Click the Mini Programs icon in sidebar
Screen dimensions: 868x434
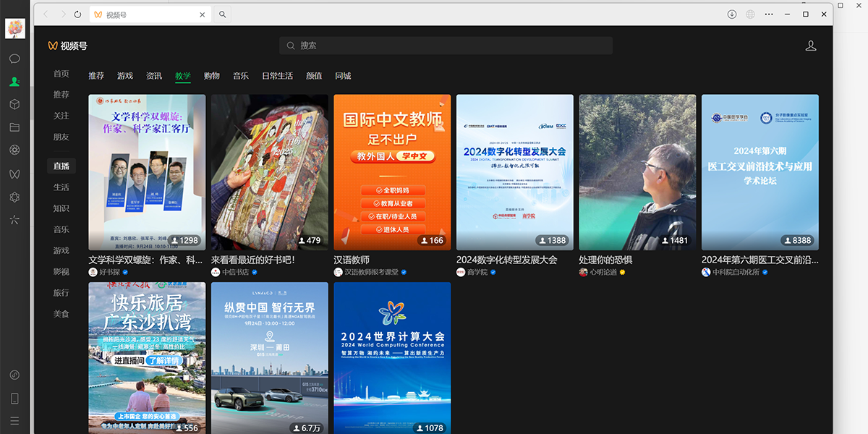coord(14,197)
